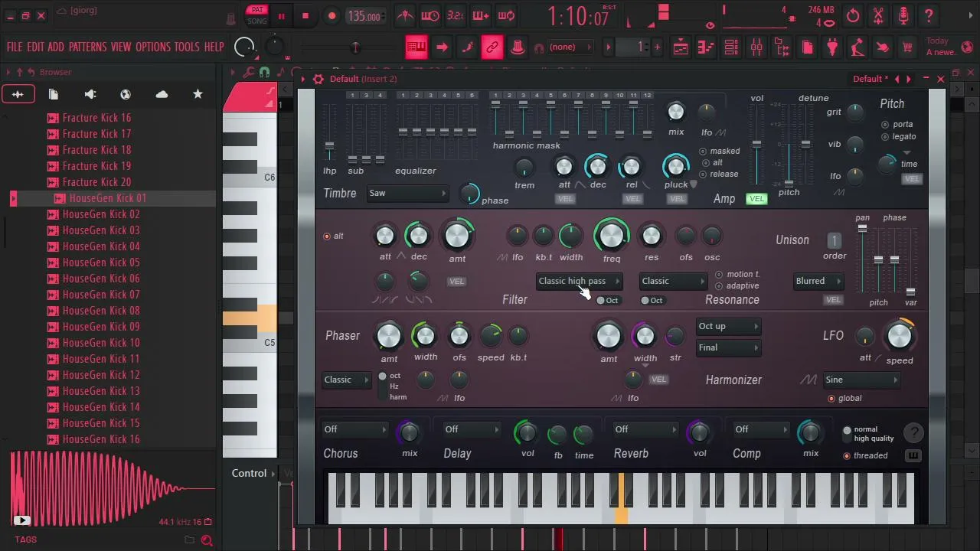
Task: Open the undo history icon
Action: (x=853, y=15)
